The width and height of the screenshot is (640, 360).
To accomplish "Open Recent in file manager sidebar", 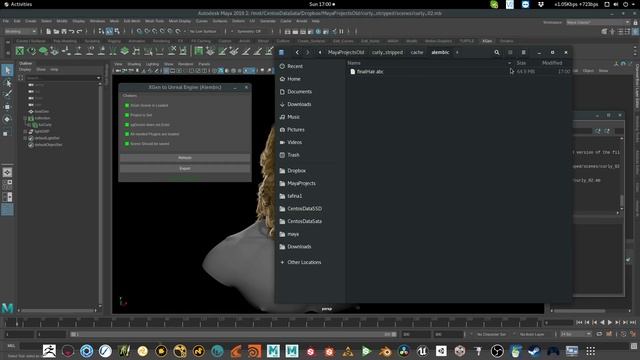I will pyautogui.click(x=295, y=66).
